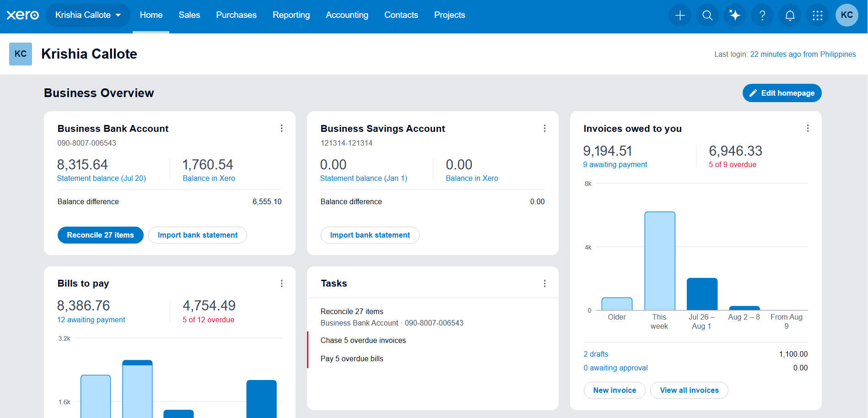868x418 pixels.
Task: Open the Projects menu
Action: click(449, 15)
